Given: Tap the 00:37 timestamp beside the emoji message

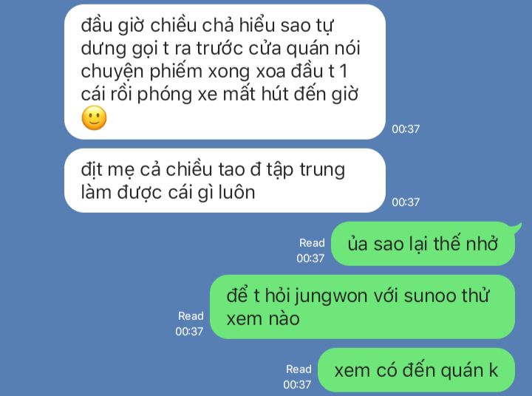Looking at the screenshot, I should 406,129.
